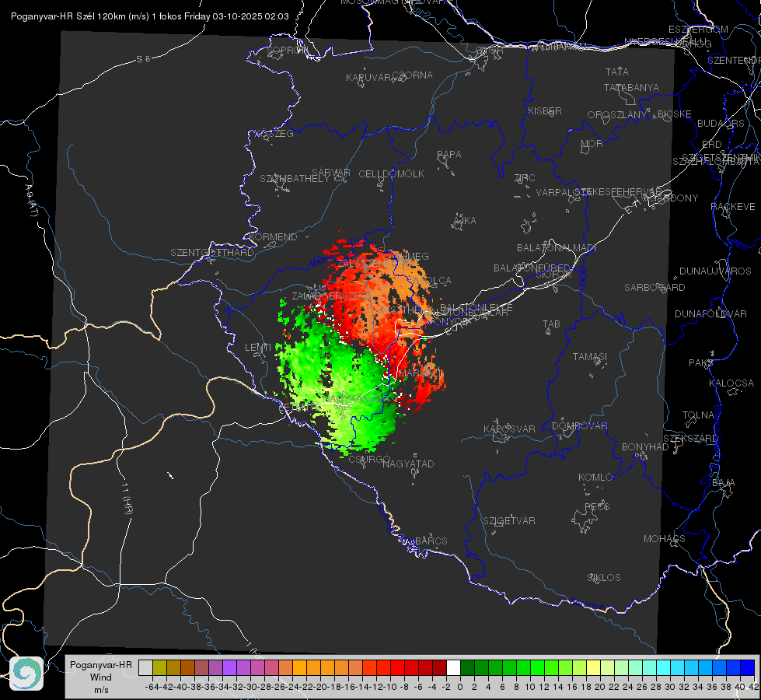Click the ZIRC label
761x700 pixels.
[x=525, y=178]
